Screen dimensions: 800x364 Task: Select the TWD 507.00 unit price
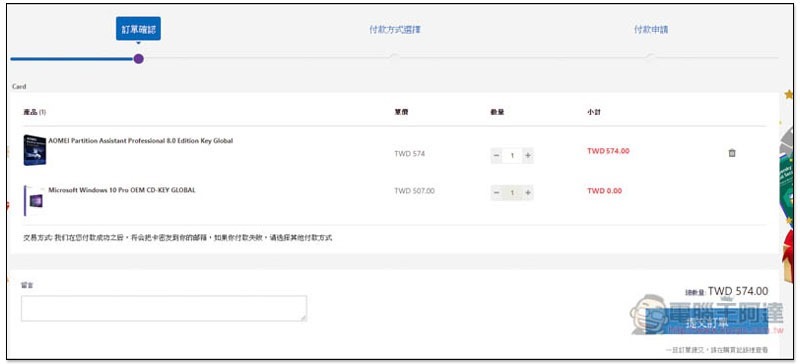[x=414, y=191]
